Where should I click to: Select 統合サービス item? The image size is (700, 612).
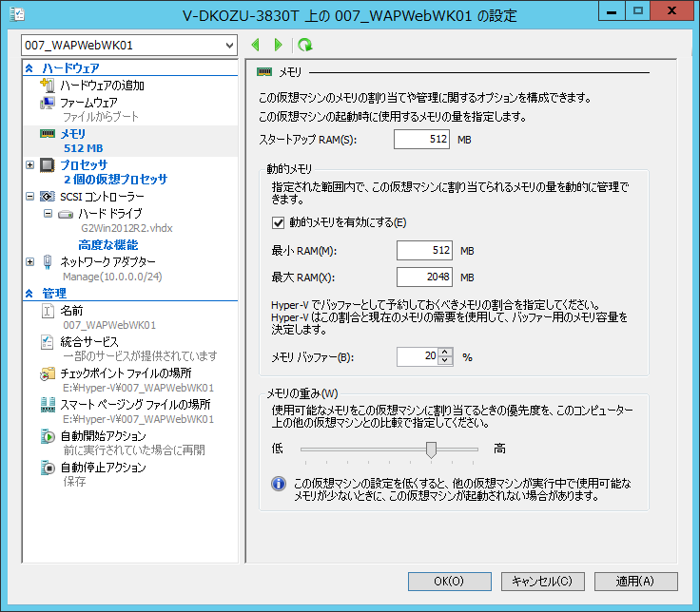click(x=89, y=342)
